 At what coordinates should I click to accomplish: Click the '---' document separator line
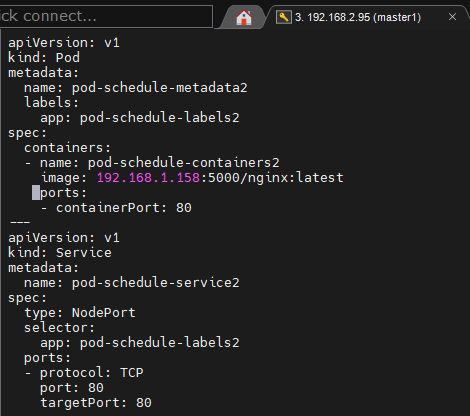[x=20, y=222]
